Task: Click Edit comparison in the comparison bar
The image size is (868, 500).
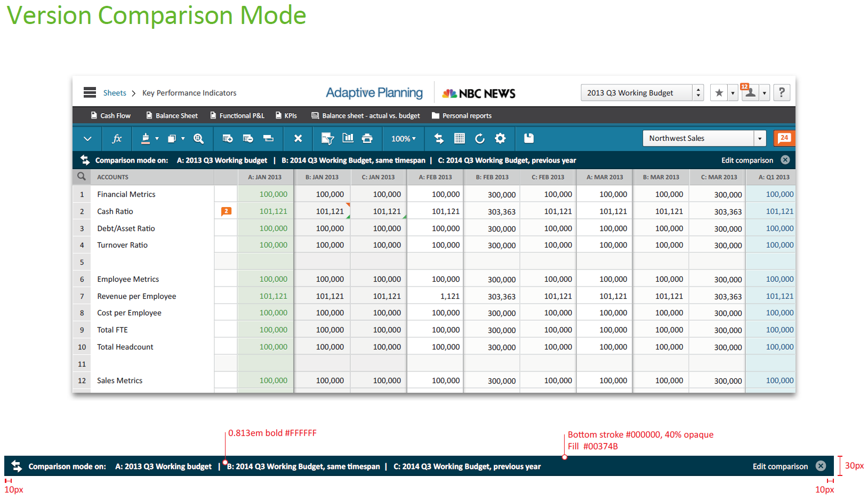Action: pyautogui.click(x=749, y=160)
